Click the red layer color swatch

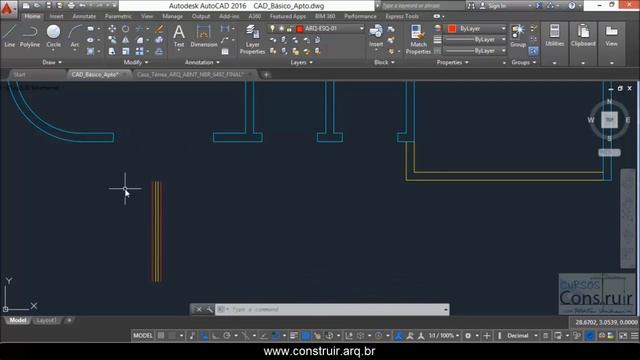point(300,29)
